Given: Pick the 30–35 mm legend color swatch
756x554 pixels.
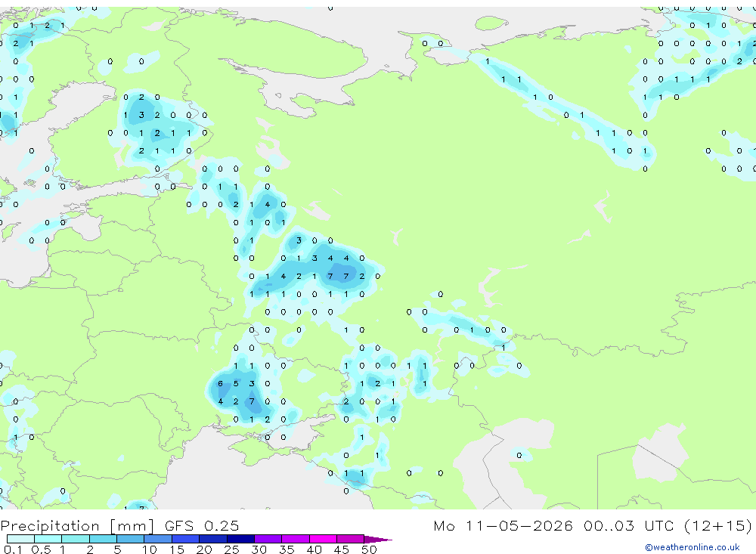Looking at the screenshot, I should (268, 539).
